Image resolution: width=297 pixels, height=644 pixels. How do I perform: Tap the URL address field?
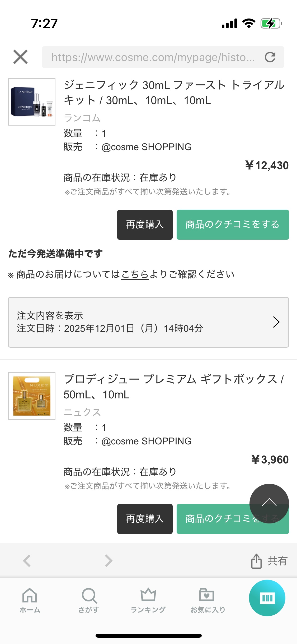click(x=153, y=57)
